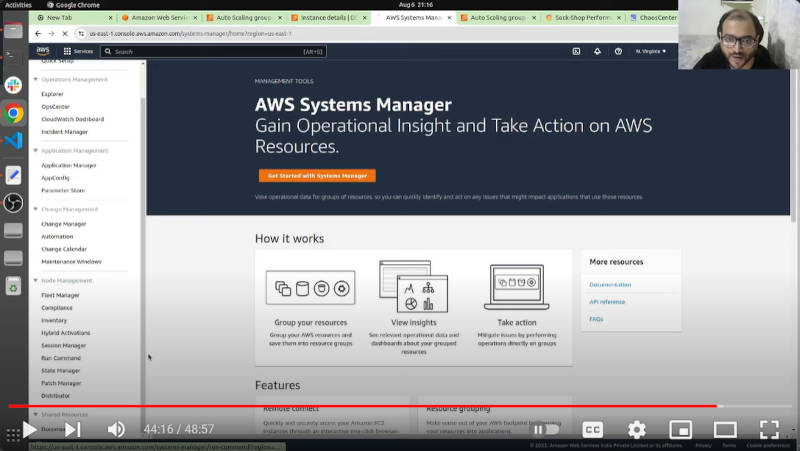Skip to next video
Screen dimensions: 800x451
tap(72, 430)
